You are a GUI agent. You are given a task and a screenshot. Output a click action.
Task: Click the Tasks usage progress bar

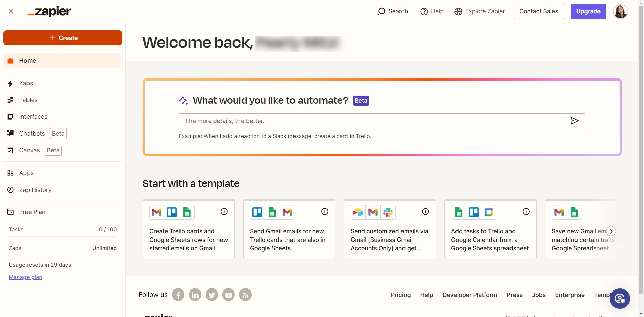pos(63,237)
